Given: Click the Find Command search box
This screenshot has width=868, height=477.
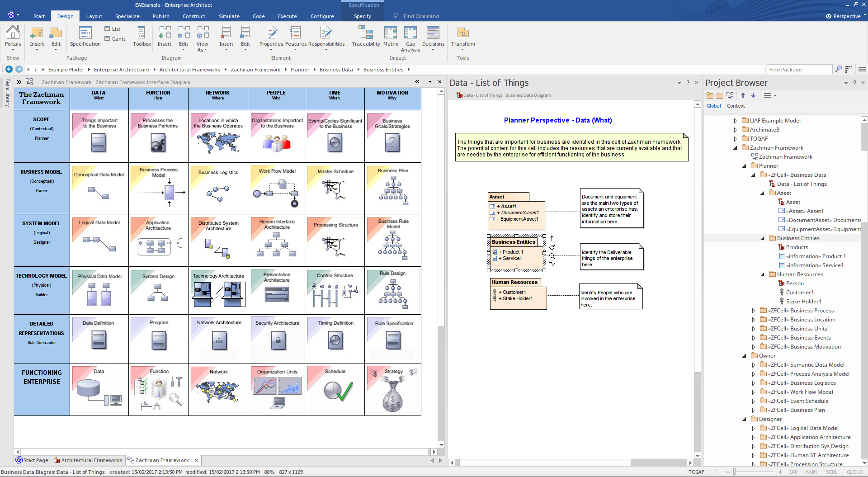Looking at the screenshot, I should pyautogui.click(x=423, y=16).
